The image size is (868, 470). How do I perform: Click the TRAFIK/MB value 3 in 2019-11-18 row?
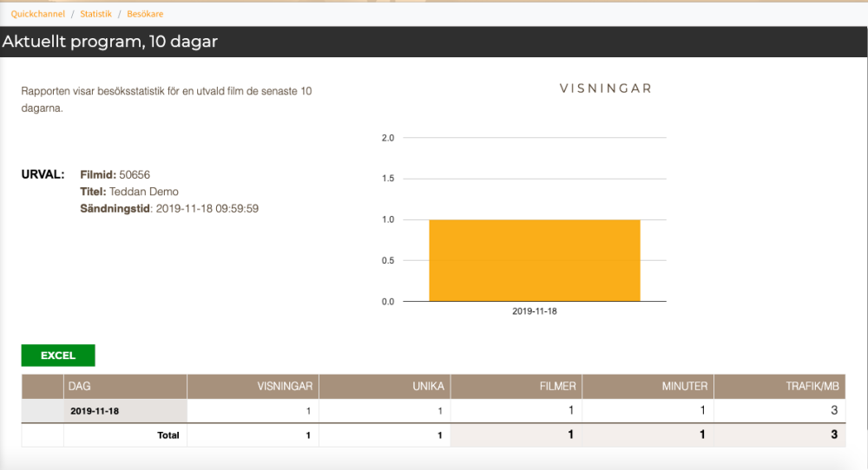pyautogui.click(x=834, y=410)
